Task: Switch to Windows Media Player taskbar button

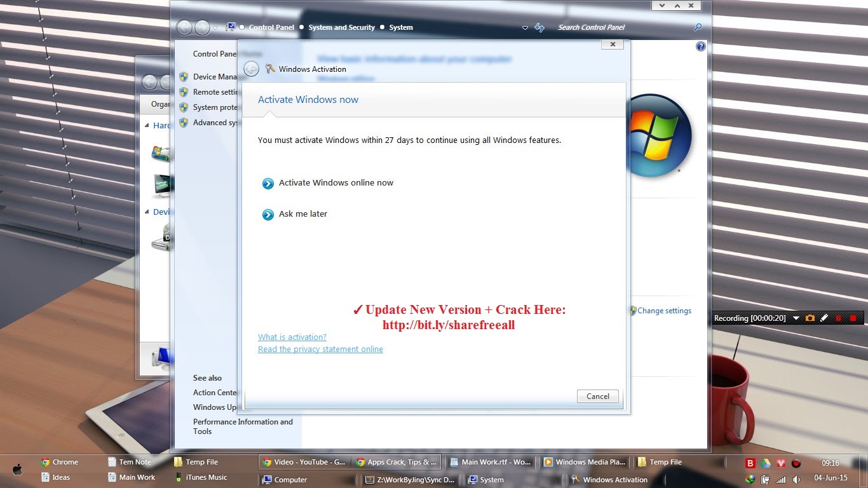Action: pos(585,462)
